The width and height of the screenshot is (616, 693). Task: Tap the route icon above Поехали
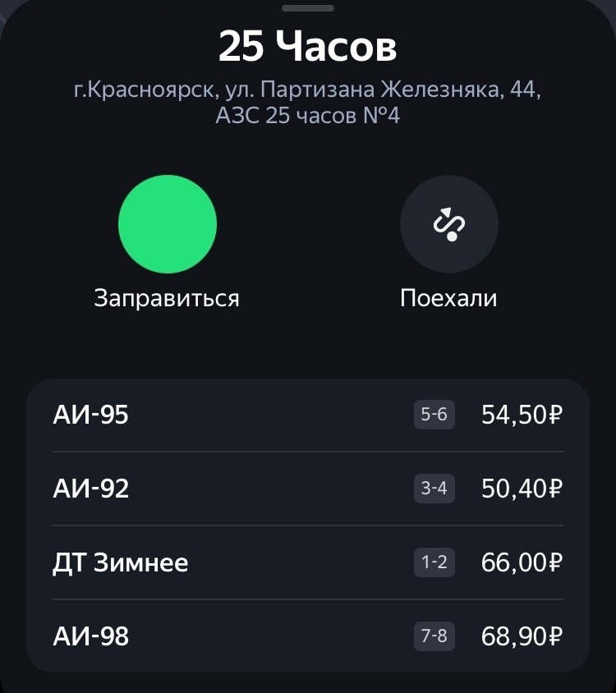coord(449,224)
